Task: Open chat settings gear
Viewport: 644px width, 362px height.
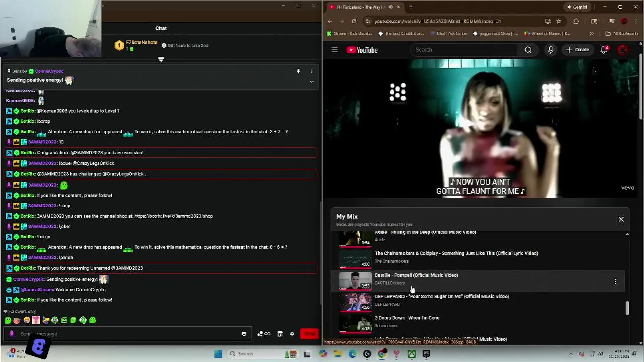Action: (x=292, y=334)
